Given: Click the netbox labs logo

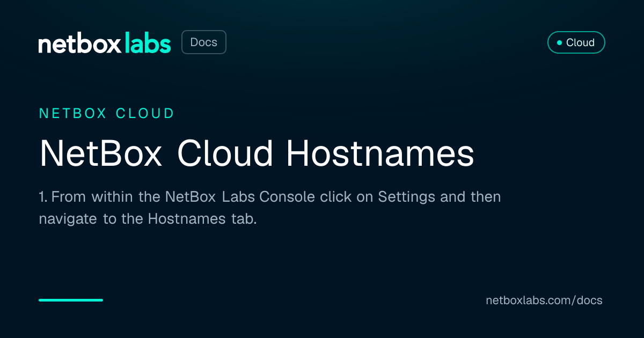Looking at the screenshot, I should [x=105, y=43].
